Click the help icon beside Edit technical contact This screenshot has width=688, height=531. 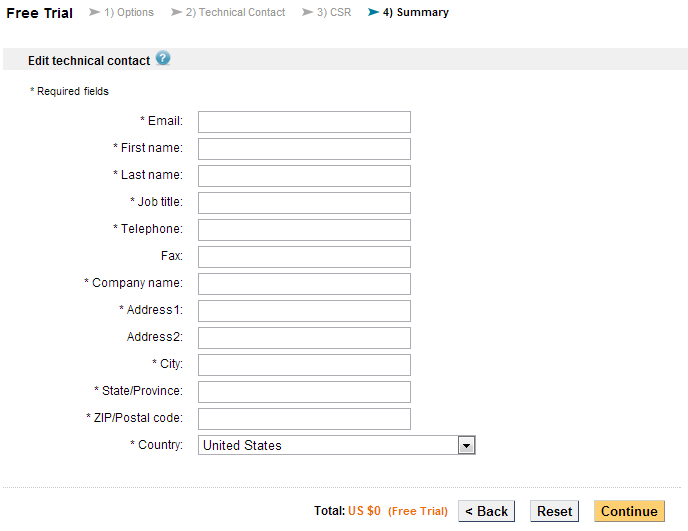click(x=163, y=59)
